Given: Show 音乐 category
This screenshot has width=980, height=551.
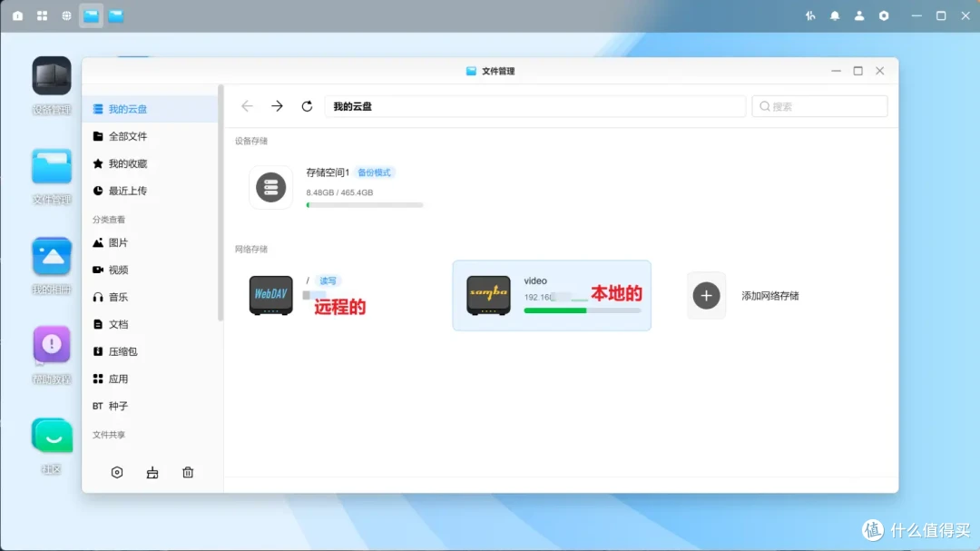Looking at the screenshot, I should pos(150,297).
